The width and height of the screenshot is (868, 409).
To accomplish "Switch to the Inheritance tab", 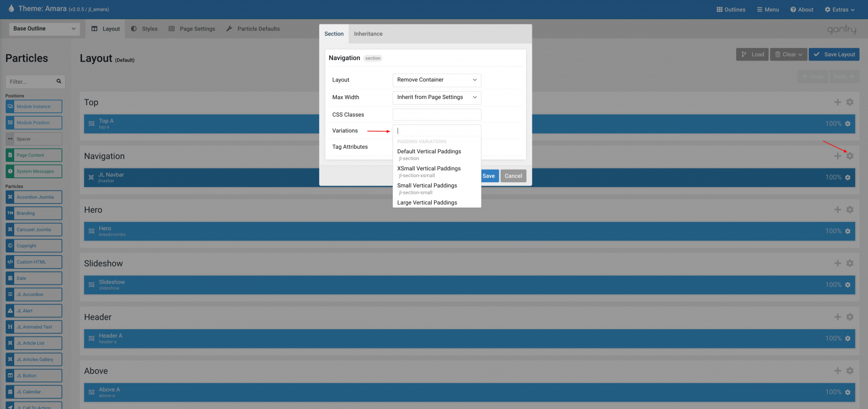I will pos(368,33).
